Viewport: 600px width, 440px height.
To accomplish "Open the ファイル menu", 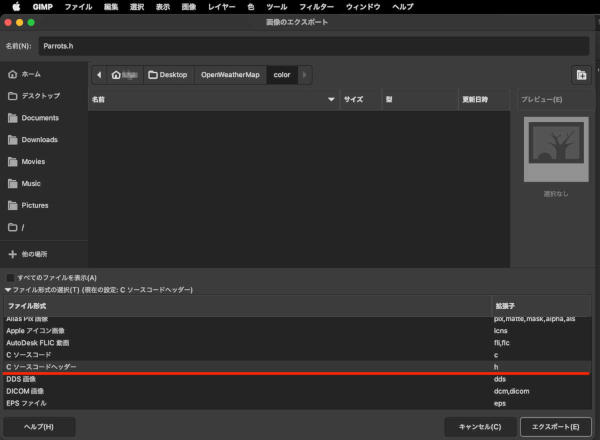I will pos(78,7).
